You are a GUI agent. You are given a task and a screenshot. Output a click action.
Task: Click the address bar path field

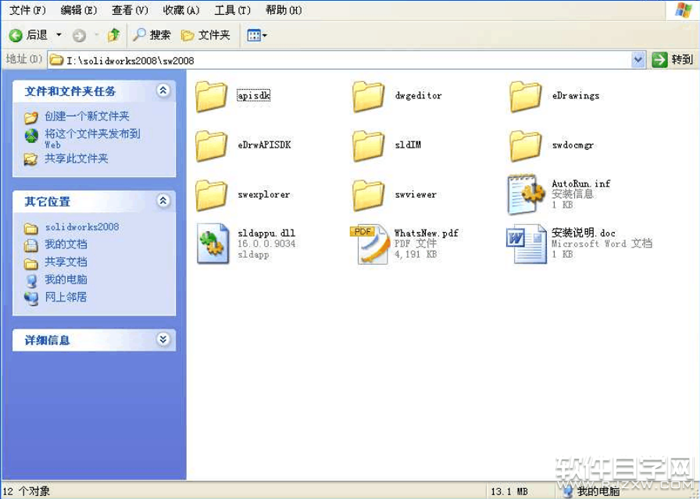(340, 60)
